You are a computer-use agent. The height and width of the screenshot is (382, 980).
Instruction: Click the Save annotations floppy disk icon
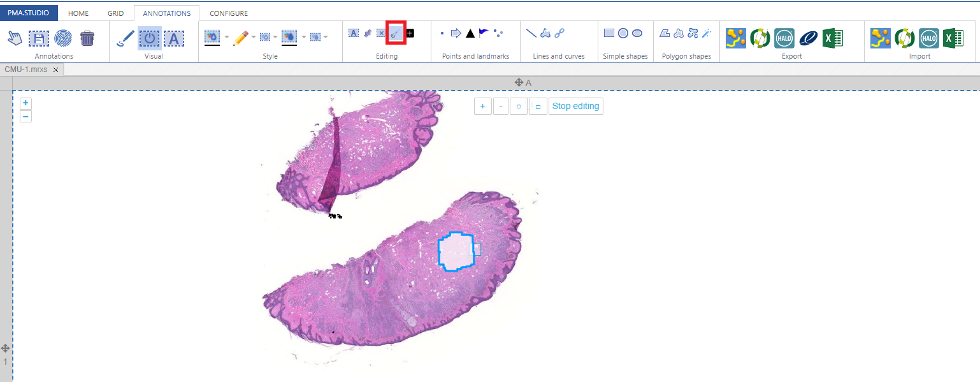(x=38, y=38)
